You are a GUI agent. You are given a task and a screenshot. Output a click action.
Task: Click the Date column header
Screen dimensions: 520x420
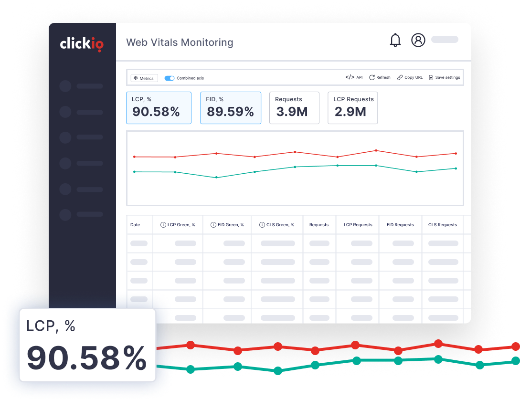pos(135,225)
